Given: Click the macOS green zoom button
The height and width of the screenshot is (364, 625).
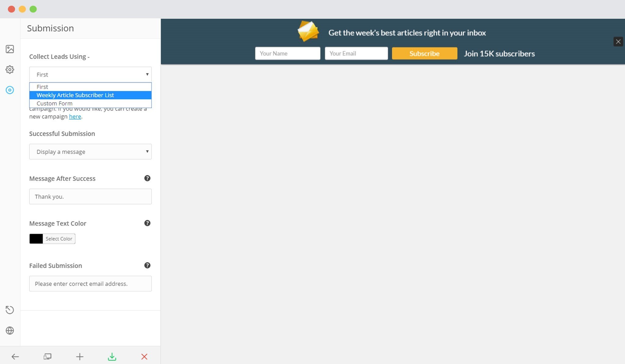Looking at the screenshot, I should pos(33,9).
